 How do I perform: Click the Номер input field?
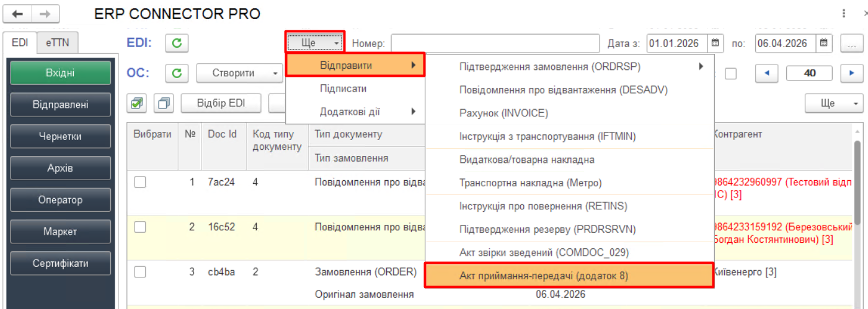tap(495, 43)
